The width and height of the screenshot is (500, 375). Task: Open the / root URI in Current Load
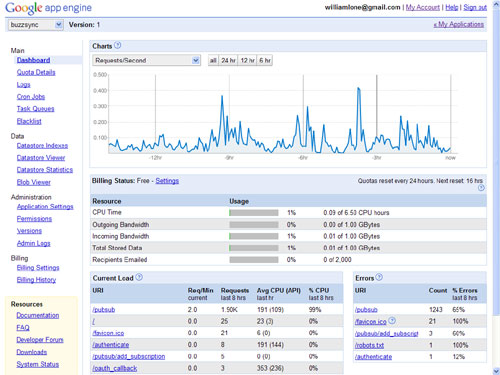(93, 321)
